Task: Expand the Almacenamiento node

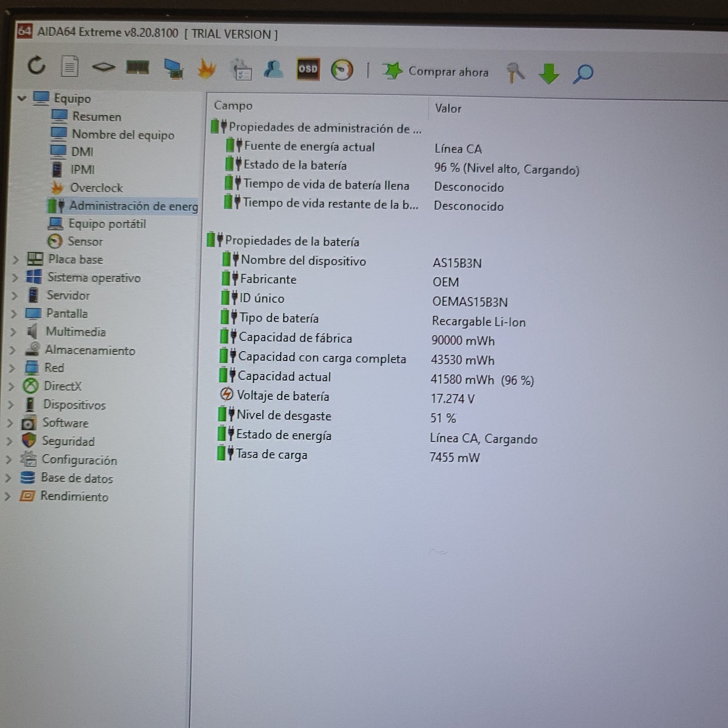Action: click(x=13, y=350)
